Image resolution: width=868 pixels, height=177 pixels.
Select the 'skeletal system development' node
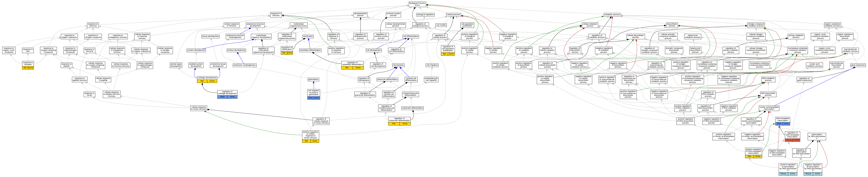tap(196, 65)
